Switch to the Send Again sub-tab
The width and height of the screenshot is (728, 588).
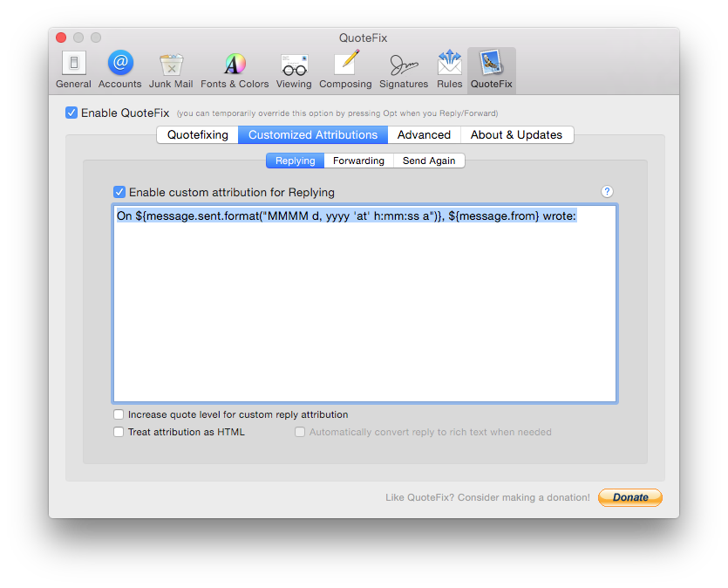(429, 161)
